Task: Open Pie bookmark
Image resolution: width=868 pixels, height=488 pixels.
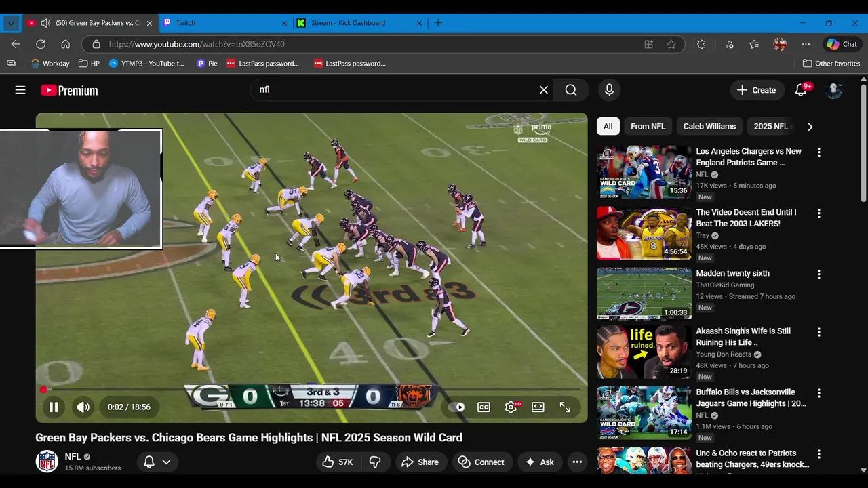Action: point(207,64)
